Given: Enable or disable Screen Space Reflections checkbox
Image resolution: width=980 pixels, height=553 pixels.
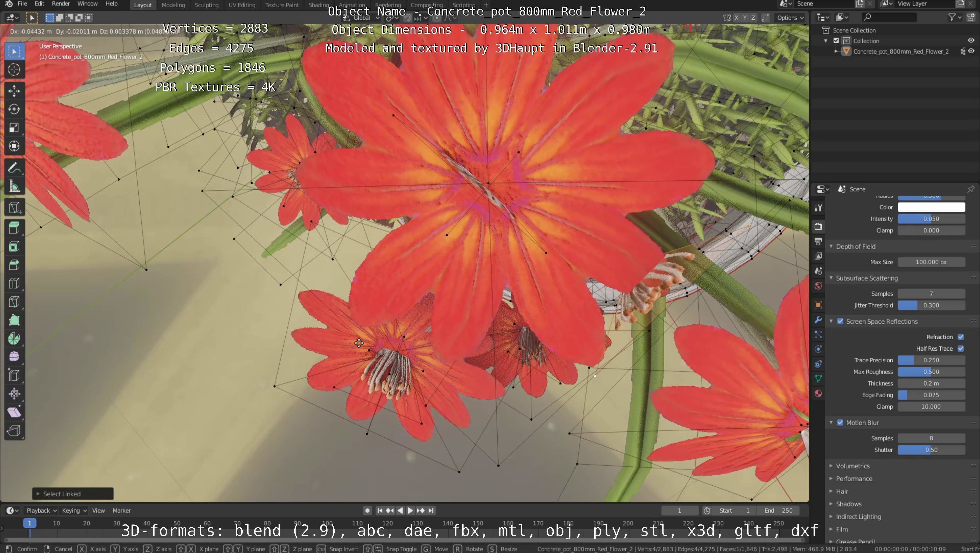Looking at the screenshot, I should coord(840,321).
